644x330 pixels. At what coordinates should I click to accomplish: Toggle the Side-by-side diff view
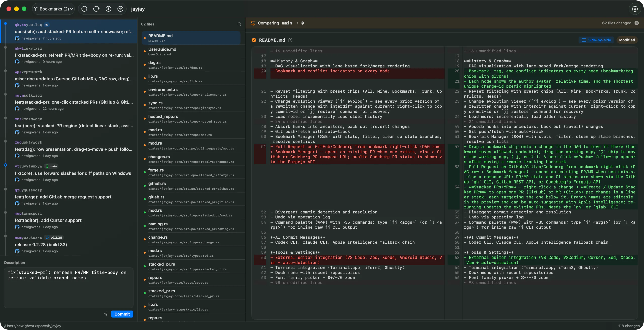[596, 40]
